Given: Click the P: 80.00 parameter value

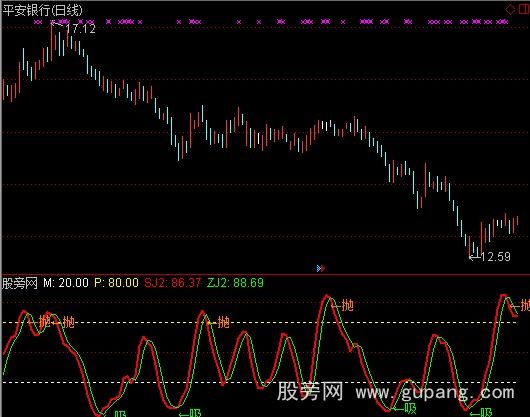Looking at the screenshot, I should click(116, 283).
